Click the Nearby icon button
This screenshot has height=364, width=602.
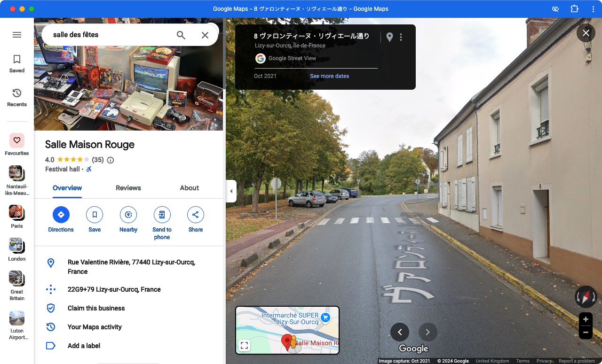coord(128,215)
